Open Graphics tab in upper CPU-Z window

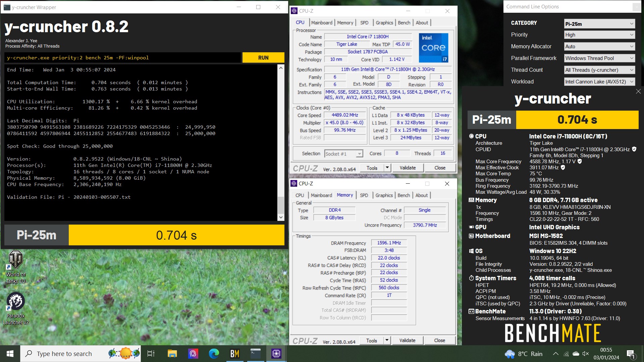[x=384, y=22]
